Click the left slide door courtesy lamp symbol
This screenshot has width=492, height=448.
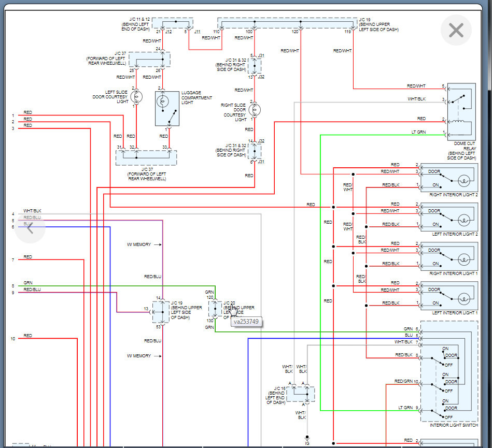point(136,97)
